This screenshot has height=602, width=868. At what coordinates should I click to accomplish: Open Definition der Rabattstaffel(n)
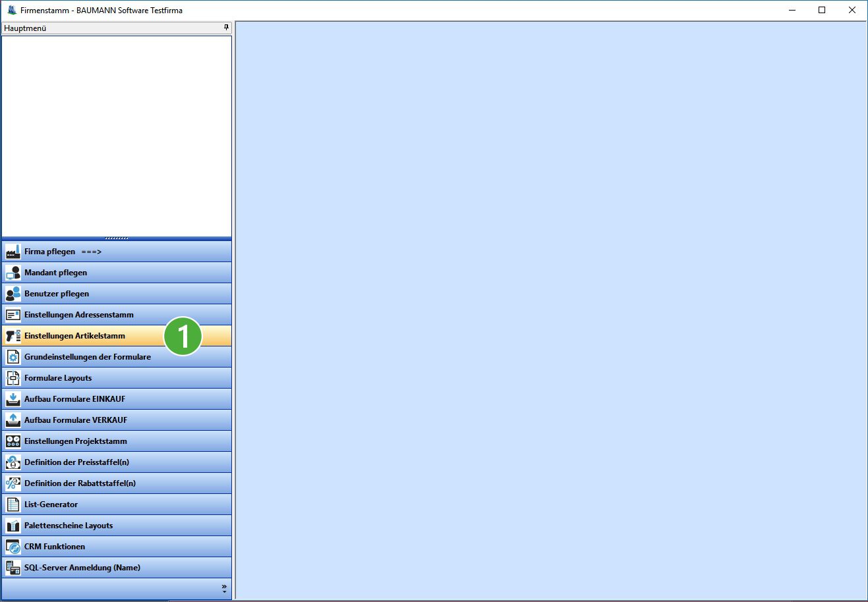coord(117,483)
